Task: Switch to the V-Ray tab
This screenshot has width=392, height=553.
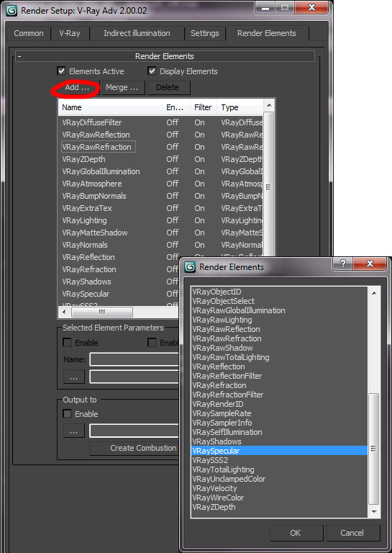Action: click(70, 33)
